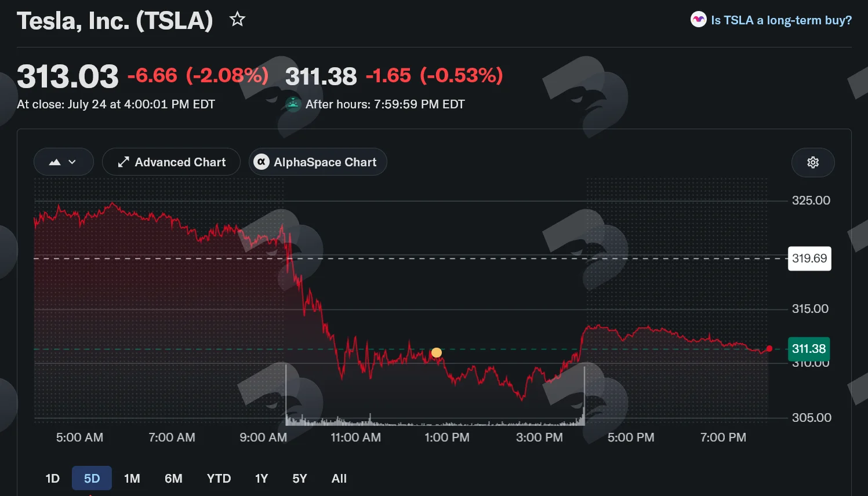Click the mountain chart type icon
Screen dimensions: 868x496
(x=55, y=162)
